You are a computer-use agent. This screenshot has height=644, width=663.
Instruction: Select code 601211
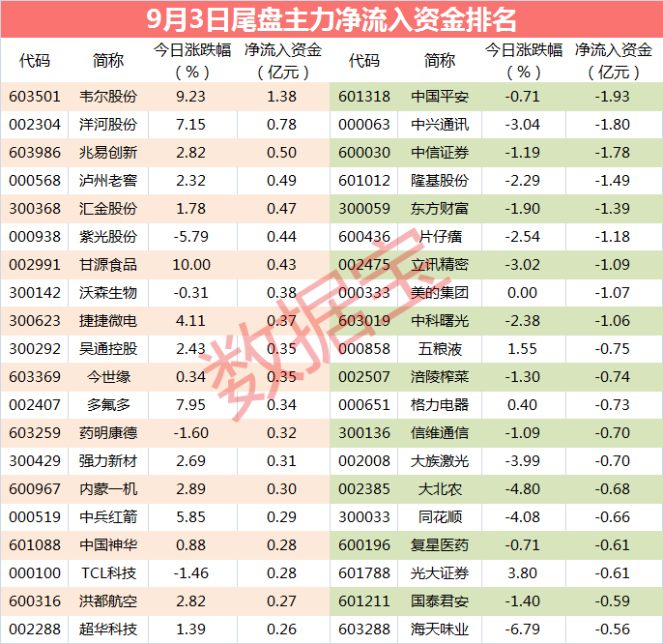coord(364,600)
